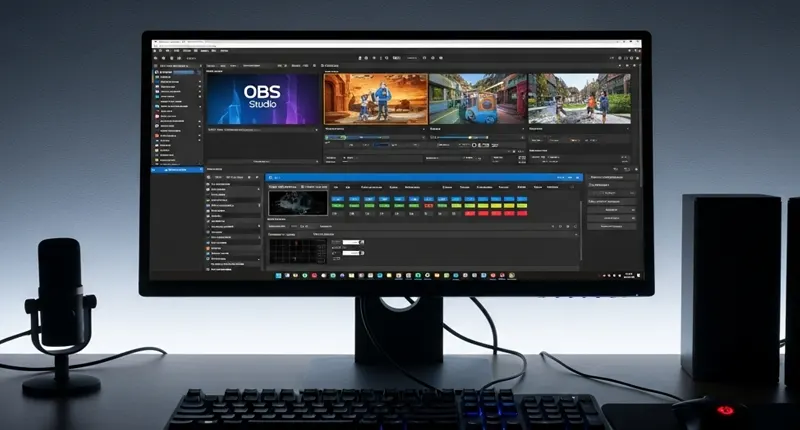800x430 pixels.
Task: Select the park scene thumbnail with walking people
Action: [579, 99]
